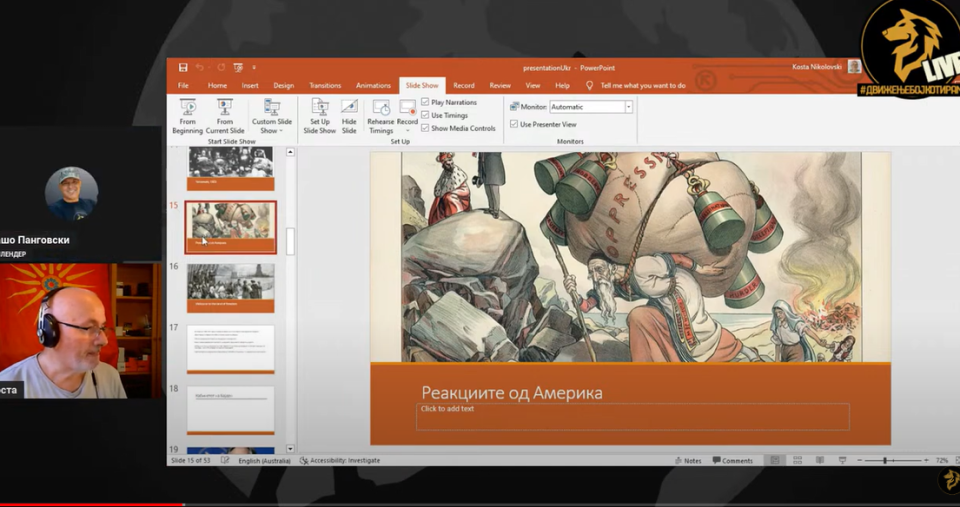
Task: Expand the Record dropdown arrow
Action: point(407,130)
